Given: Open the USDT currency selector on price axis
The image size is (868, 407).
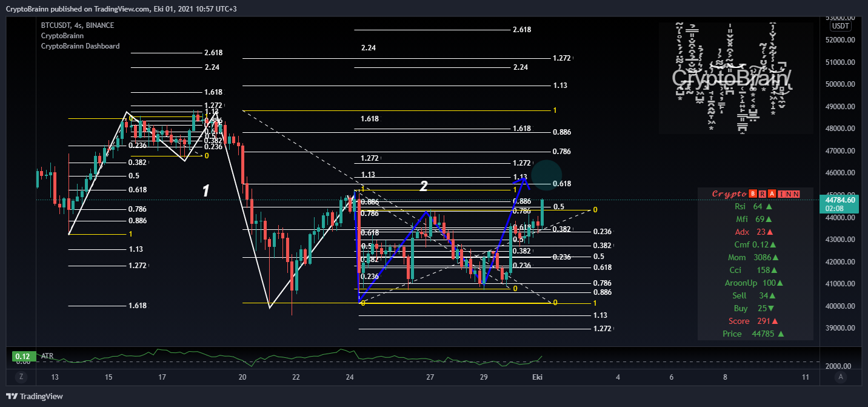Looking at the screenshot, I should click(840, 26).
